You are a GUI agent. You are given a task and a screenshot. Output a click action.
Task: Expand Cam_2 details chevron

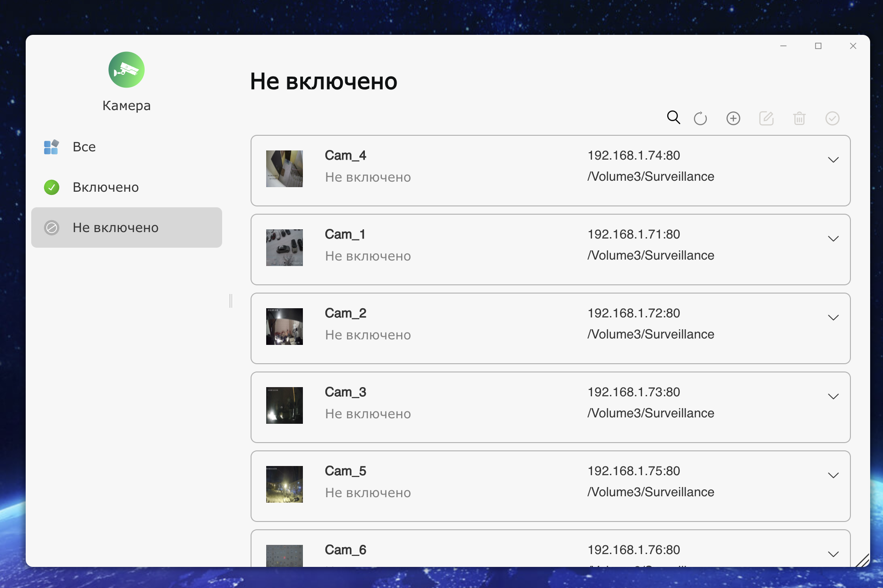click(x=833, y=317)
